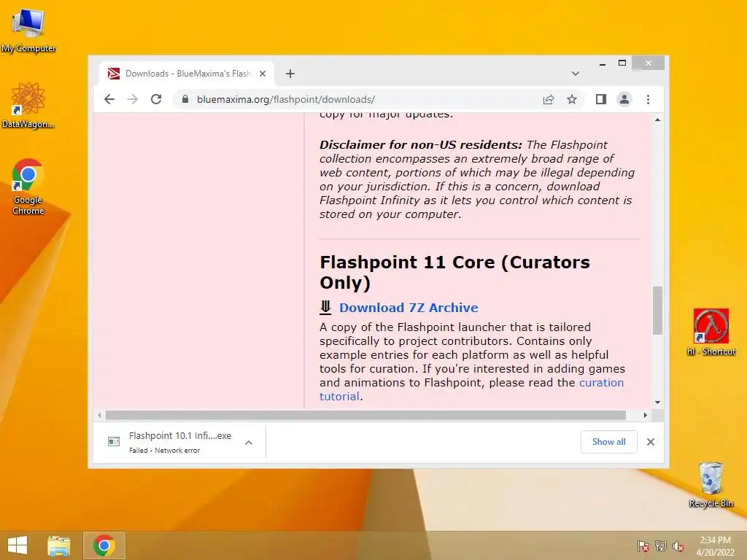Go back with the browser back arrow
747x560 pixels.
pyautogui.click(x=109, y=99)
